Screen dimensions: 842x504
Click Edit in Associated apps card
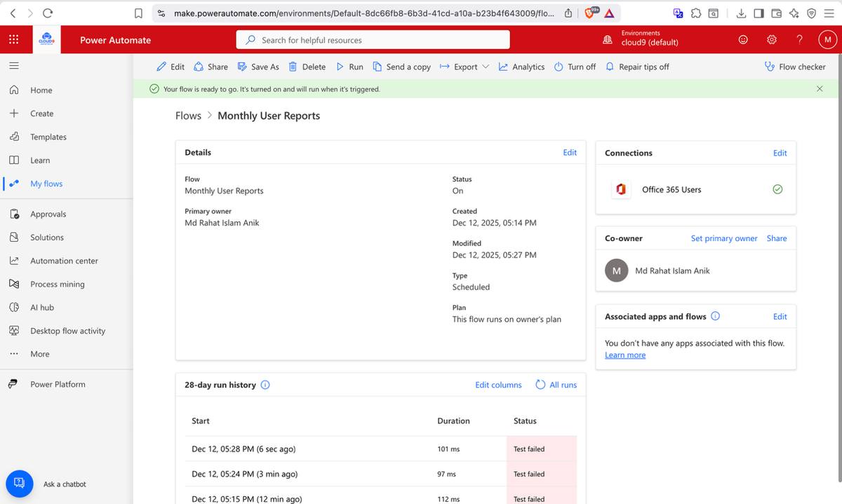coord(780,317)
